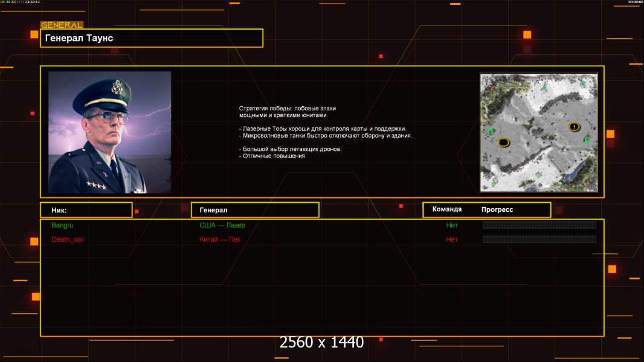
Task: Click the 00:00:00 timer in top corner
Action: pyautogui.click(x=636, y=2)
